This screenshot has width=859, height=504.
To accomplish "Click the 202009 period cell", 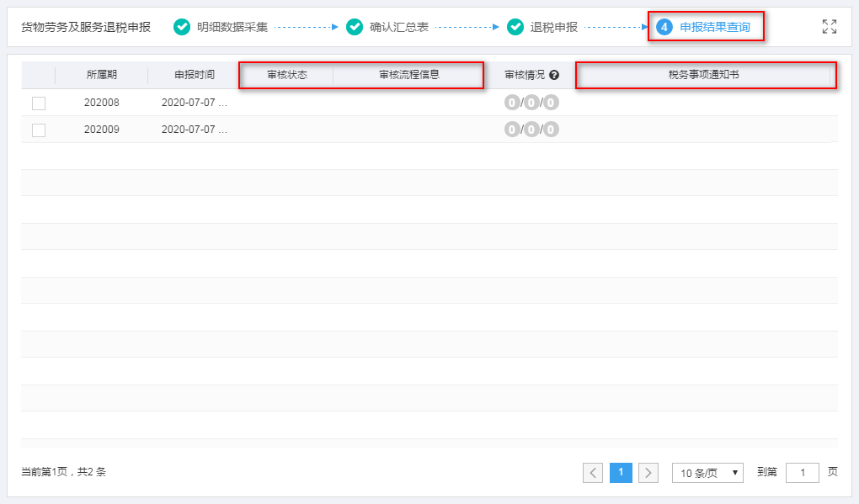I will [x=101, y=129].
